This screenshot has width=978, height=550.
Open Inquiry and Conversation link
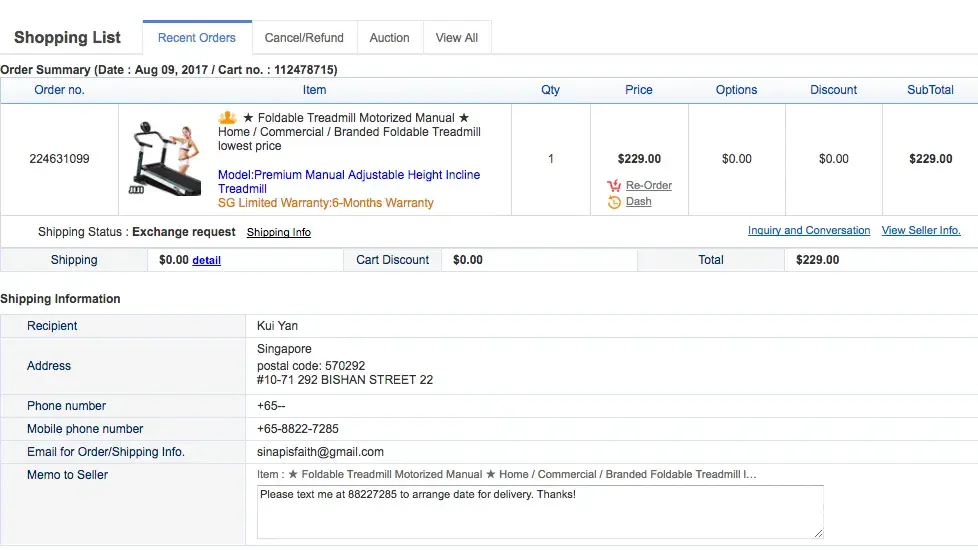pyautogui.click(x=808, y=231)
